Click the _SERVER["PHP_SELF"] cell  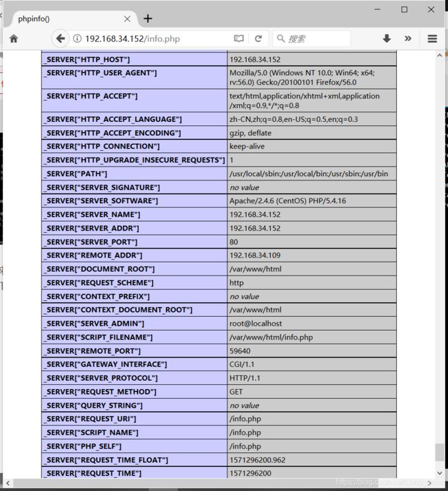coord(134,446)
